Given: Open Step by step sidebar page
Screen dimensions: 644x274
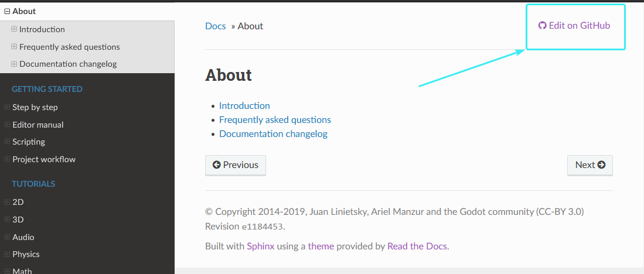Looking at the screenshot, I should (35, 108).
